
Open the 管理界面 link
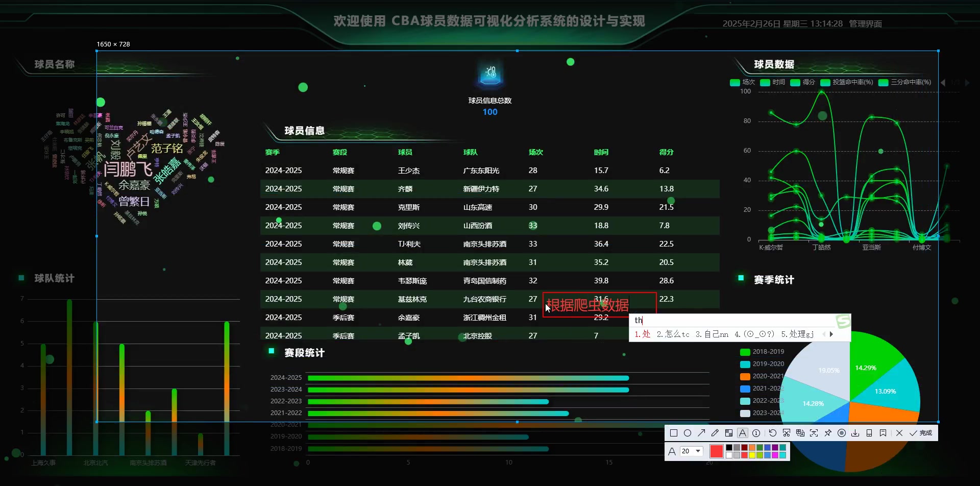coord(865,24)
